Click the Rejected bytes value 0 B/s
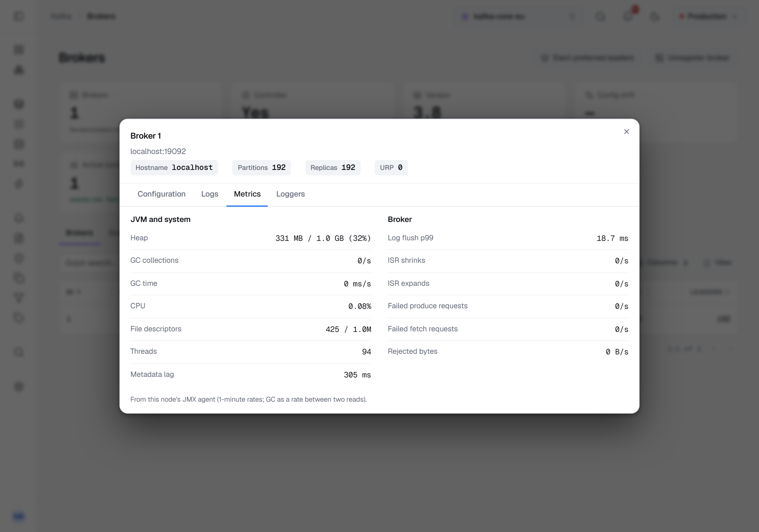Screen dimensions: 759x532 pyautogui.click(x=617, y=352)
